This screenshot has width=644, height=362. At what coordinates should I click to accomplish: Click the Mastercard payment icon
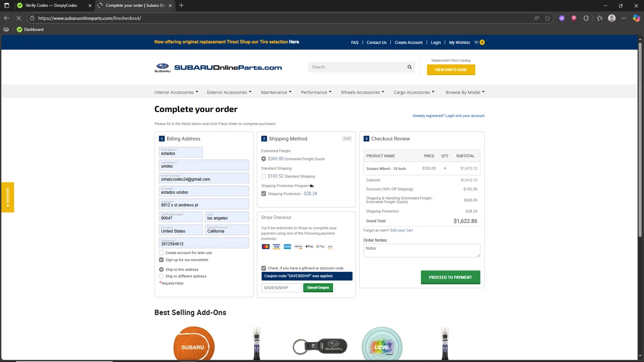click(x=266, y=247)
